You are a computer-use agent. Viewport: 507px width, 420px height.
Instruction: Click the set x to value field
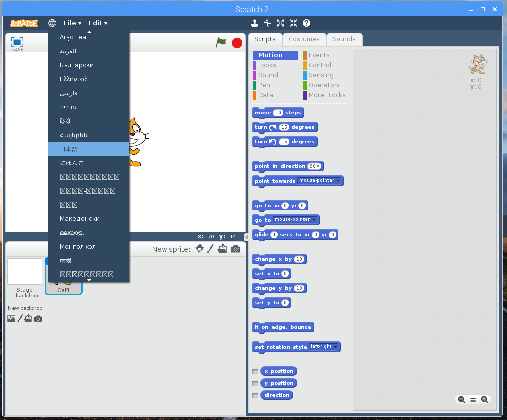(x=285, y=274)
